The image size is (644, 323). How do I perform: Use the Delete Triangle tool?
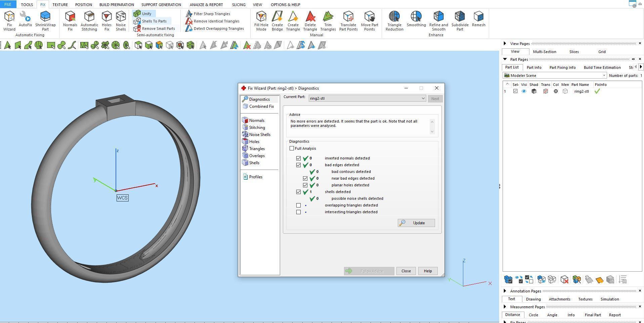[310, 21]
